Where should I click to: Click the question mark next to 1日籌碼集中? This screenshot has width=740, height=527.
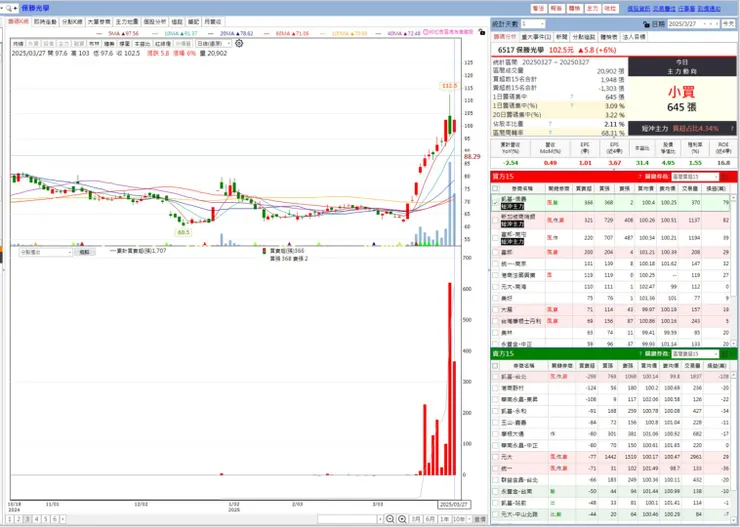tap(572, 97)
